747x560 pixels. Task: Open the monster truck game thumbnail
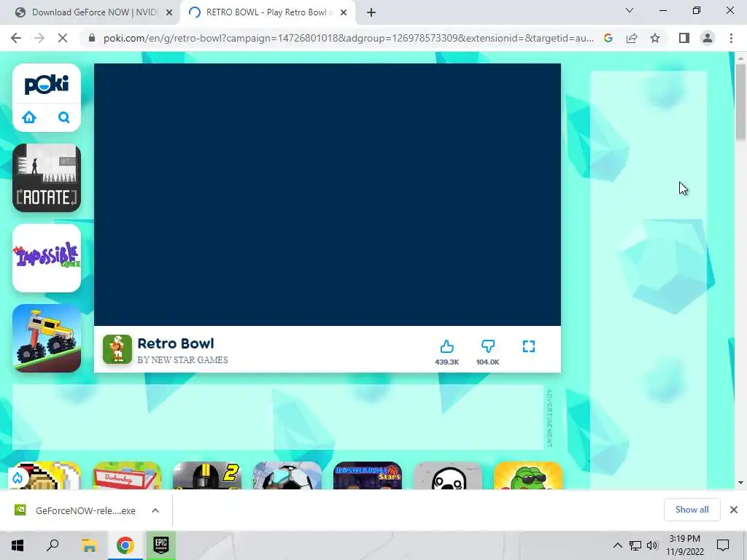pyautogui.click(x=47, y=338)
